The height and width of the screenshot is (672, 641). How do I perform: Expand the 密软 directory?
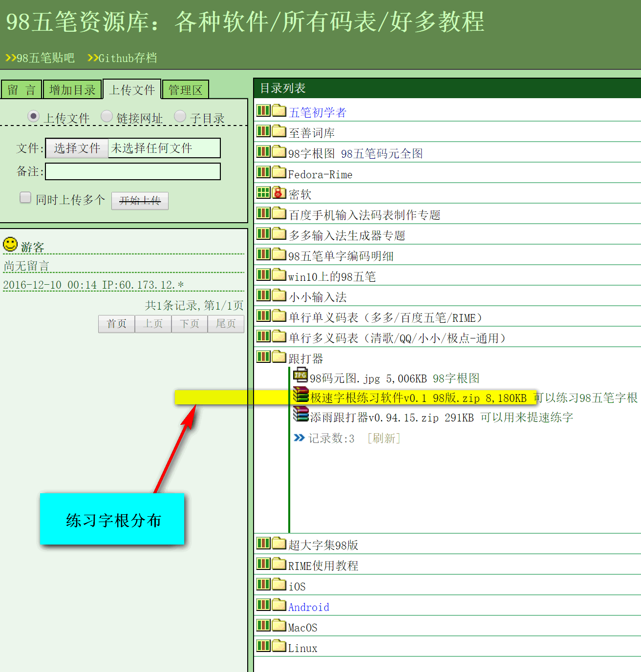[x=263, y=192]
